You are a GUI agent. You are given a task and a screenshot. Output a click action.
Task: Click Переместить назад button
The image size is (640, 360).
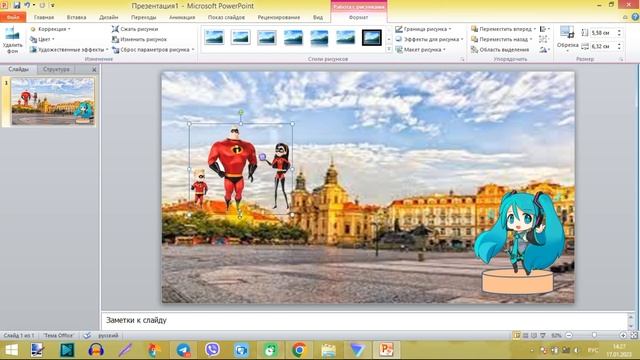(x=502, y=39)
